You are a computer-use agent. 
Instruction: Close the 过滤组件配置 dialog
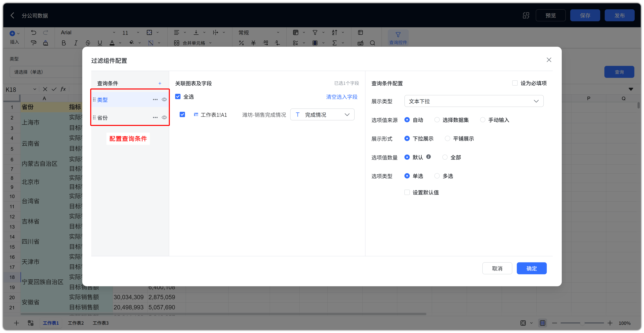tap(549, 60)
